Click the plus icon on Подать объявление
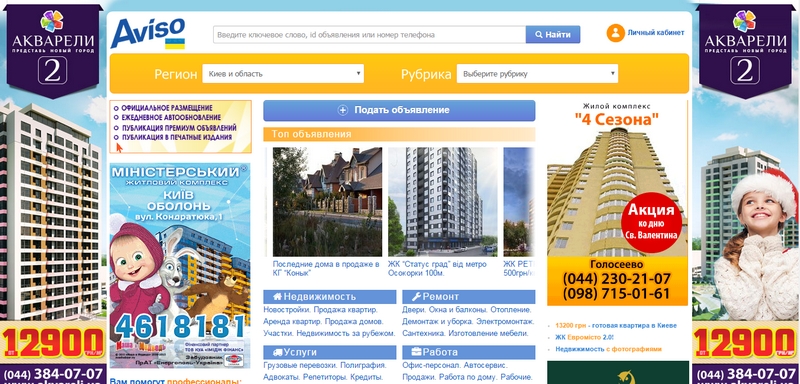Screen dimensions: 800x384 point(343,110)
